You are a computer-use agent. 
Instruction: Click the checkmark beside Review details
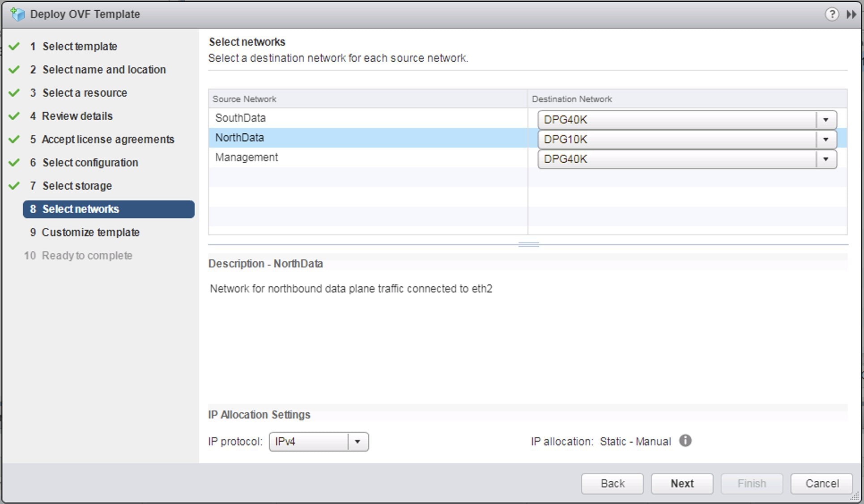13,116
